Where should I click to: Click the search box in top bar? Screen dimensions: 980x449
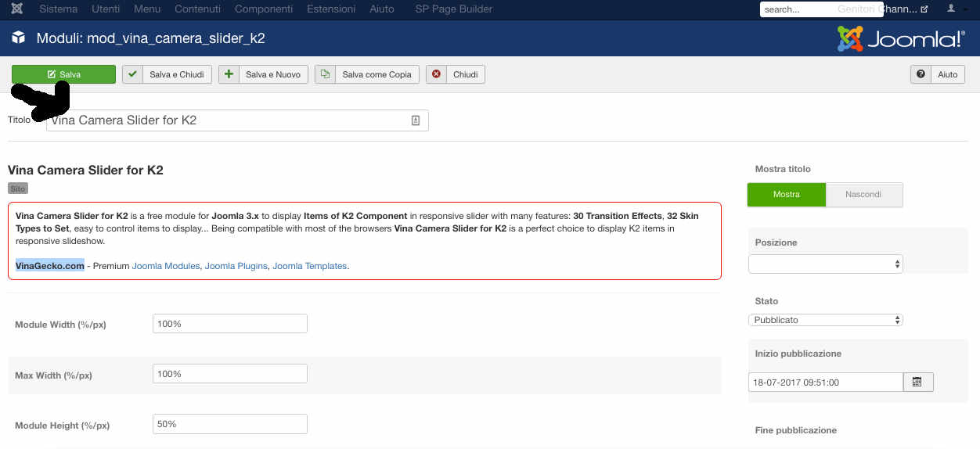coord(798,9)
